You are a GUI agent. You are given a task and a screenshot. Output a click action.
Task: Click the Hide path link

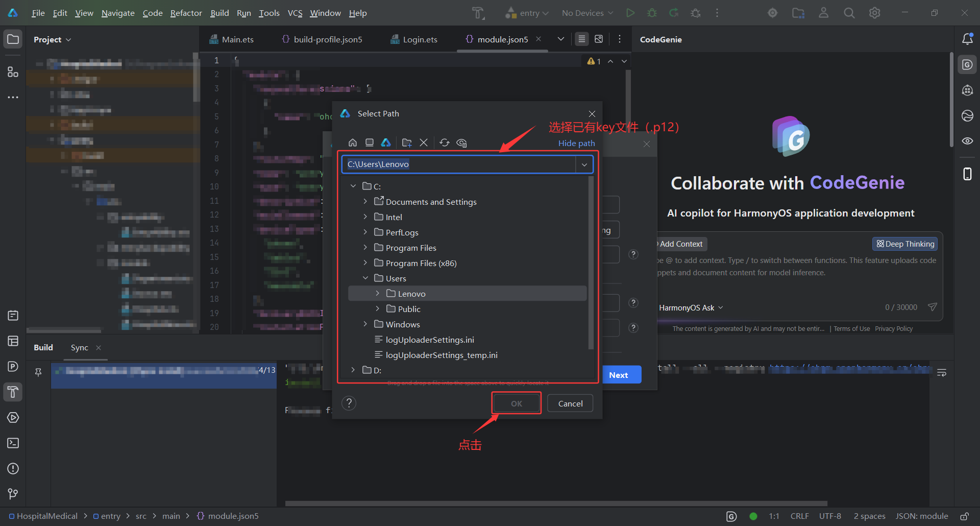[576, 143]
